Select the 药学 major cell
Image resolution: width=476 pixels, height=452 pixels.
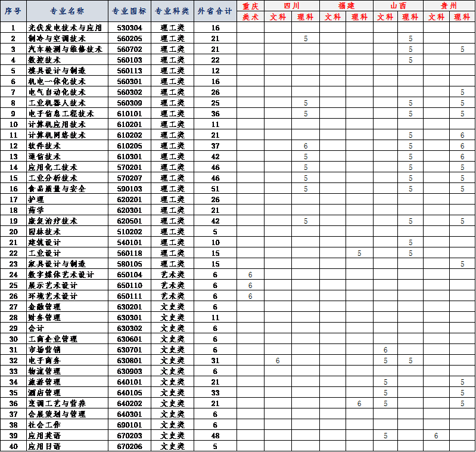67,210
